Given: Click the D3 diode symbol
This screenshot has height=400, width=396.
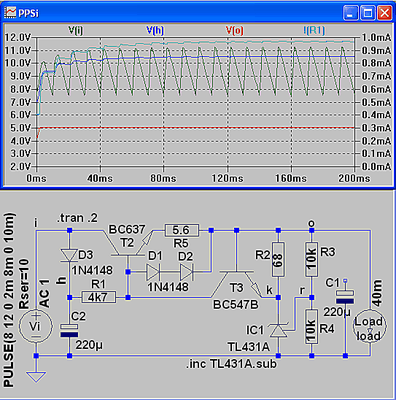Looking at the screenshot, I should click(x=69, y=256).
